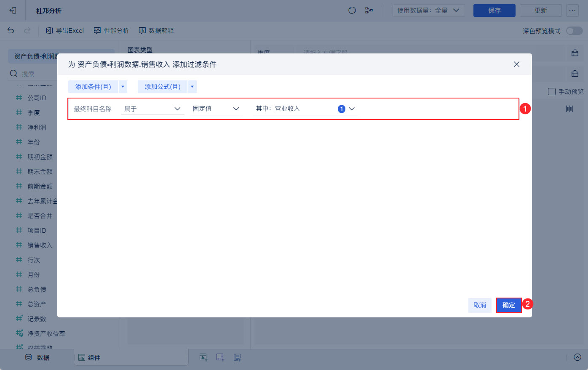Click the toolbox icon on the row below 维度
This screenshot has height=370, width=588.
coord(575,74)
